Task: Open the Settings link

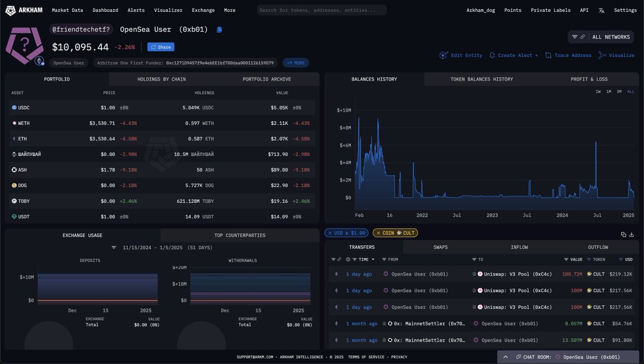Action: coord(625,10)
